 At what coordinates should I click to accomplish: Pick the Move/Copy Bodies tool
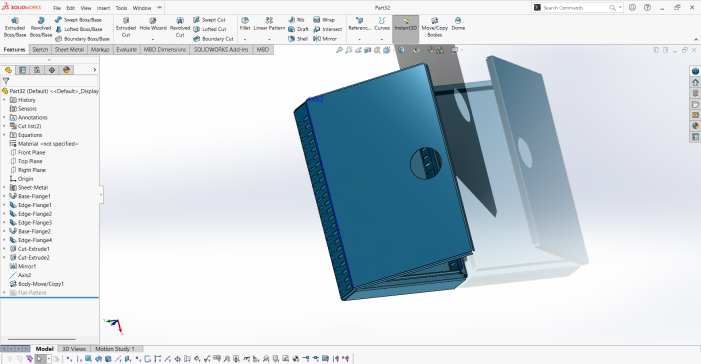(x=434, y=27)
